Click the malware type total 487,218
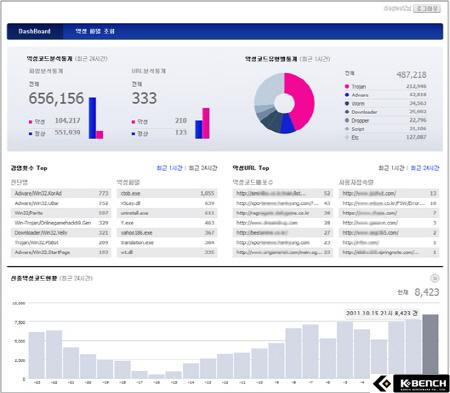Viewport: 450px width, 393px height. (411, 75)
